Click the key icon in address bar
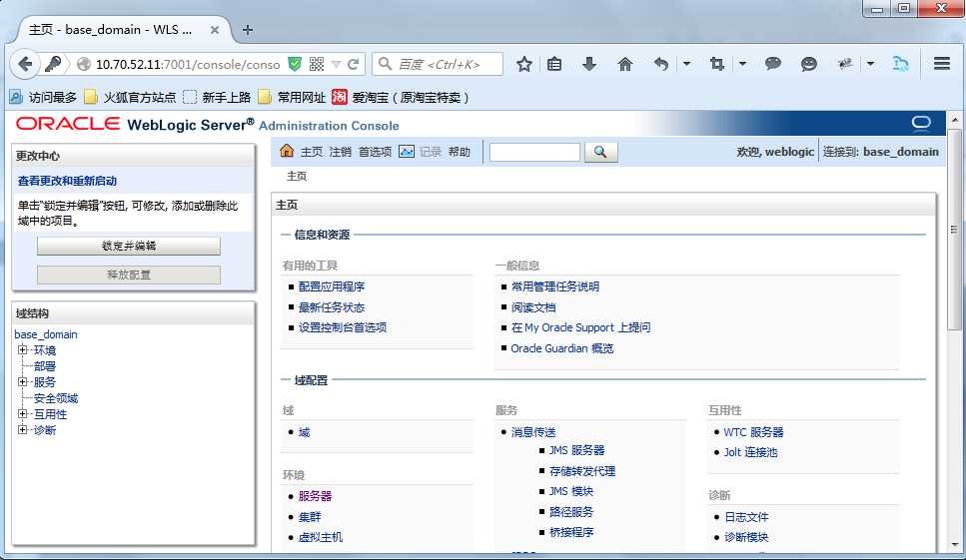 (54, 64)
